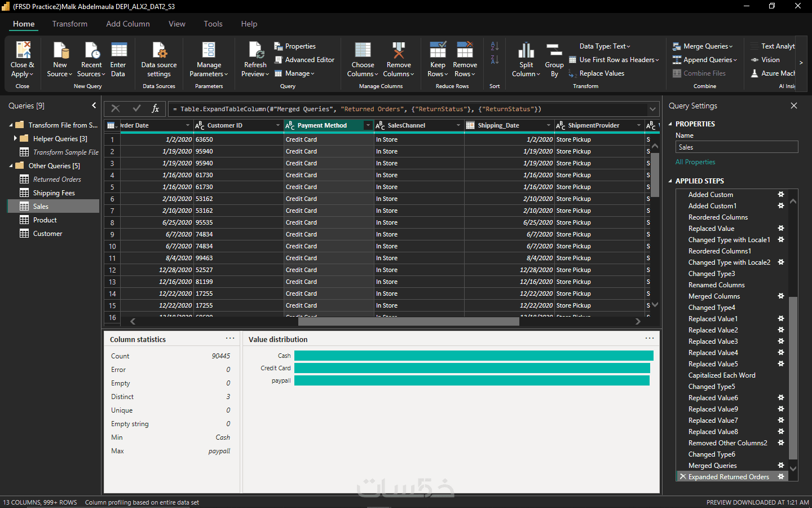
Task: Open the Add Column tab
Action: tap(128, 24)
